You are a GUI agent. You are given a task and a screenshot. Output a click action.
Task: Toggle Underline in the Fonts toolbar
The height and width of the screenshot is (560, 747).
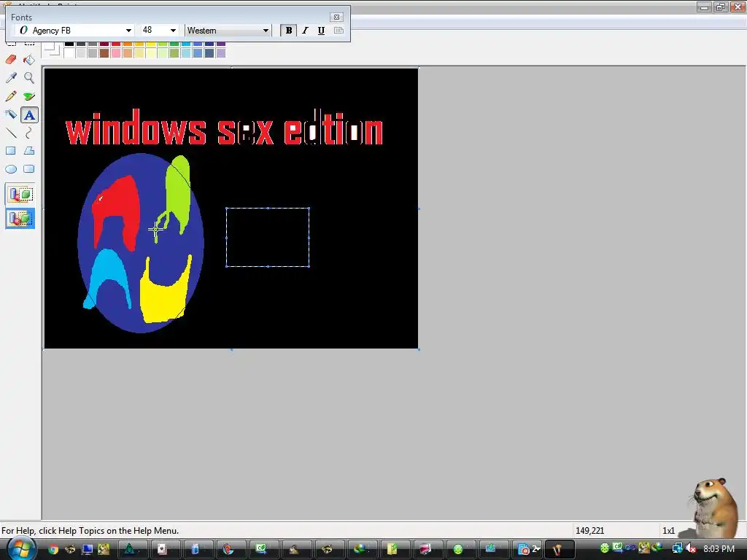[321, 31]
